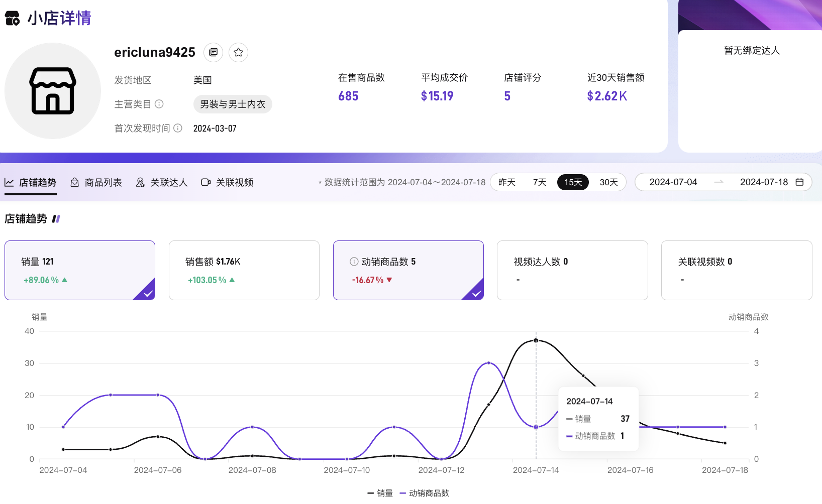Click the 男装与男士内衣 category tag
Viewport: 822px width, 504px height.
tap(233, 104)
